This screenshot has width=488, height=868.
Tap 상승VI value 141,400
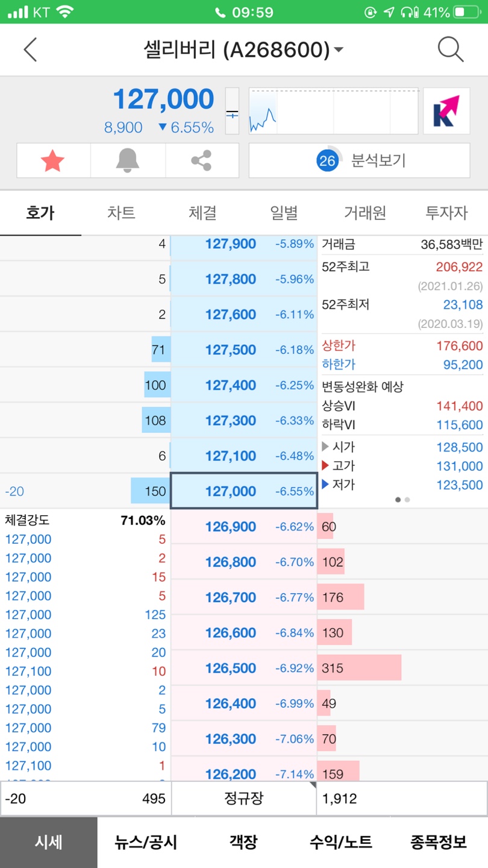coord(460,406)
